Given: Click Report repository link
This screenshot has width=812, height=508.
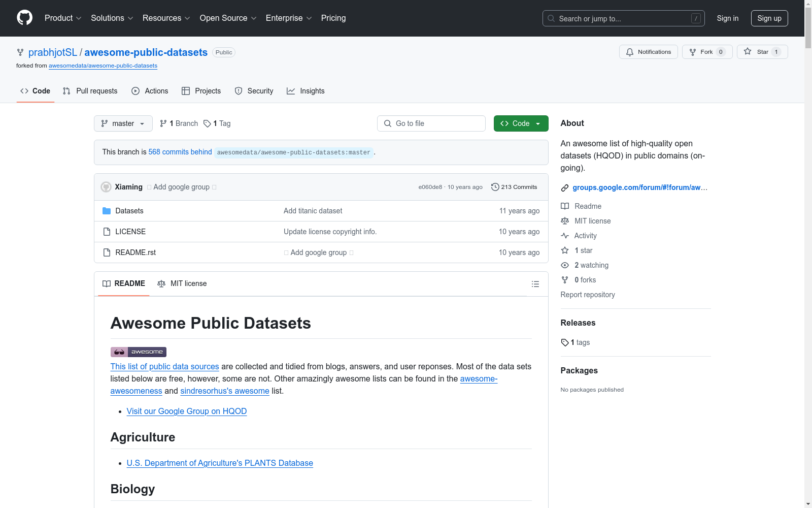Looking at the screenshot, I should [x=588, y=295].
